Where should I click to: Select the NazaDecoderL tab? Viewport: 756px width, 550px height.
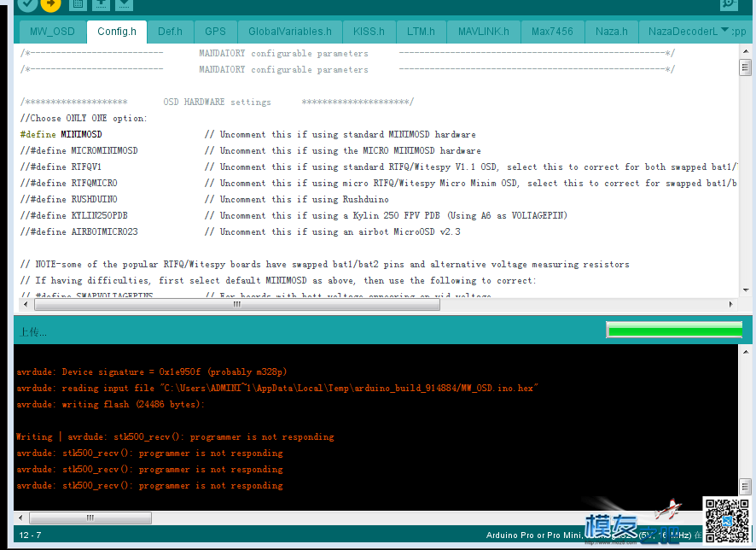tap(683, 32)
